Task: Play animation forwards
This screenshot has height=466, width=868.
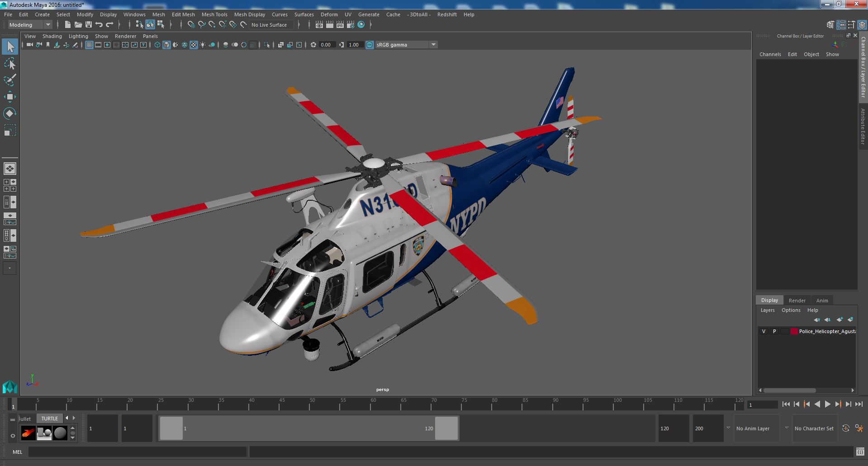Action: pyautogui.click(x=827, y=405)
